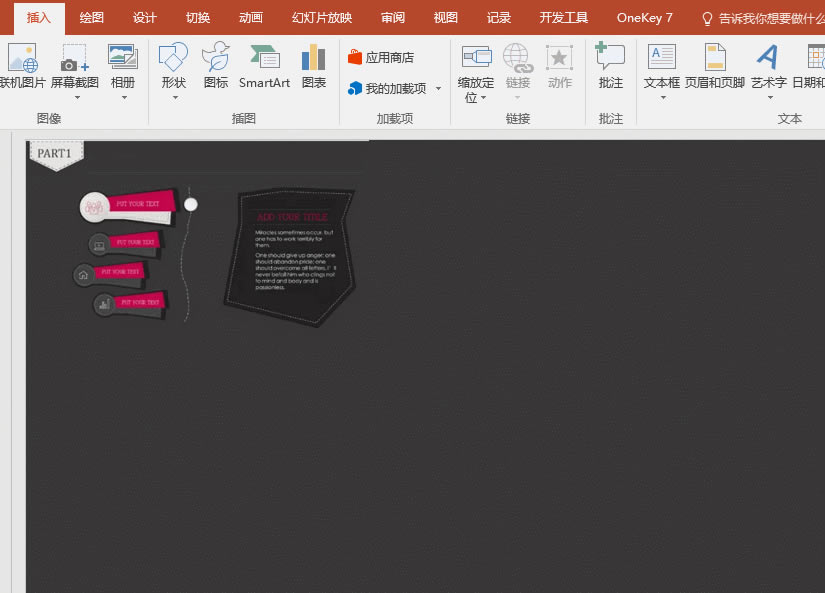The image size is (825, 593).
Task: Insert a chart (图表)
Action: click(x=314, y=66)
